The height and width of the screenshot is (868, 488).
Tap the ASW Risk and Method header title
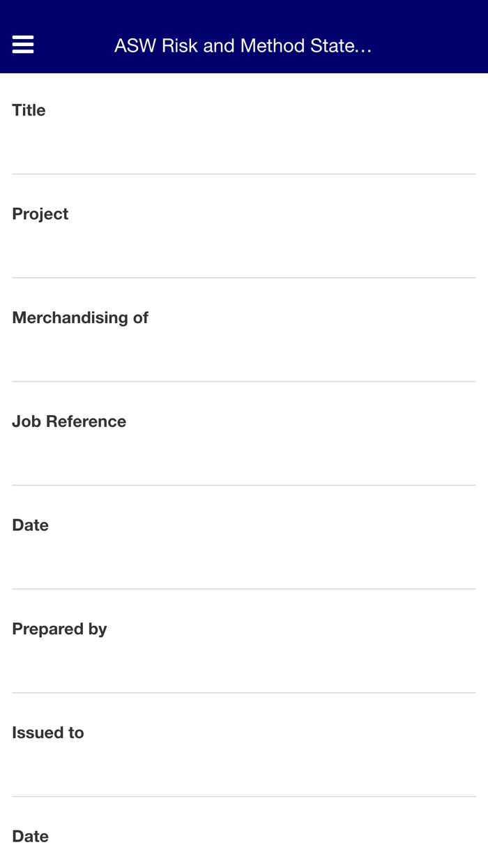point(243,46)
